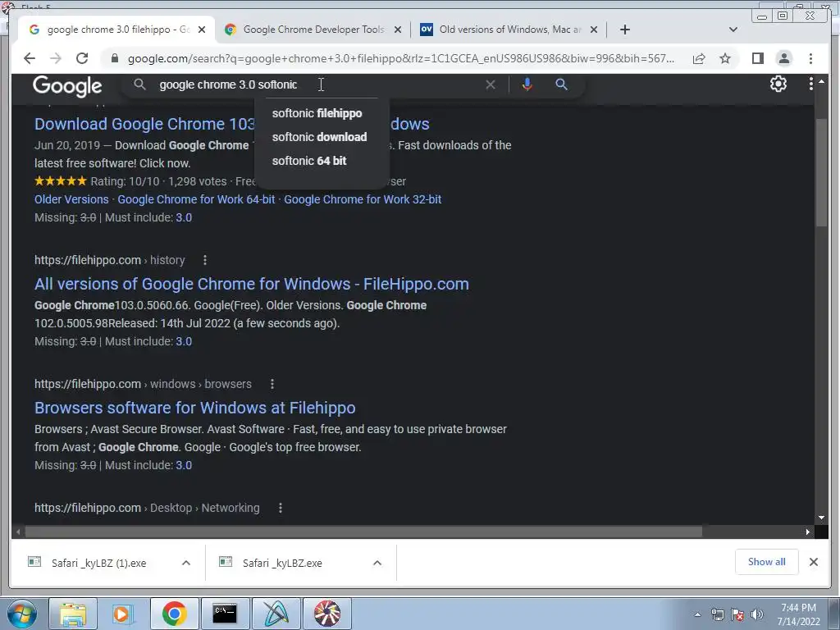
Task: Share this page using the share icon
Action: coord(699,58)
